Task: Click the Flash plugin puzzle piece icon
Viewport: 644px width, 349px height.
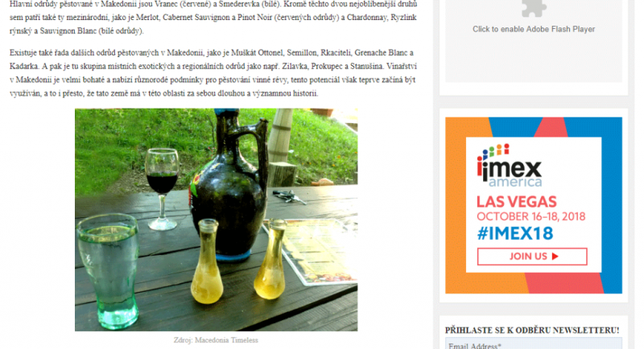Action: [x=534, y=8]
